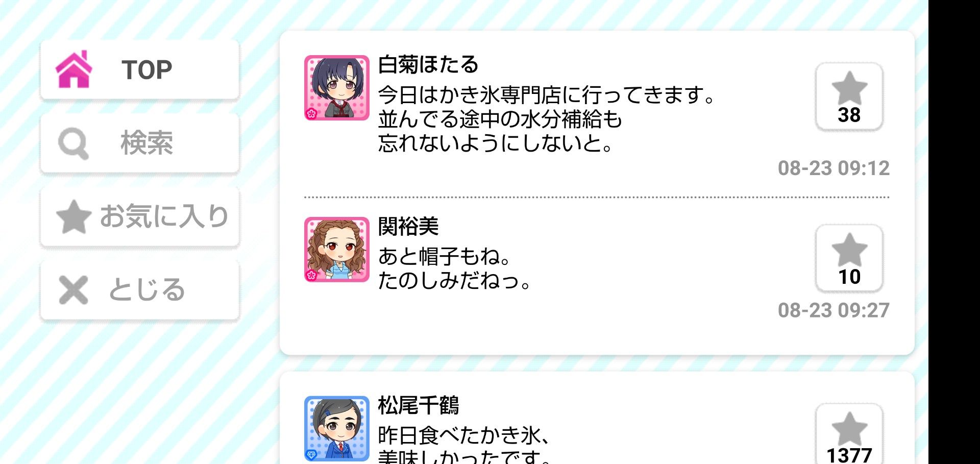Open the 検索 search menu

pos(139,143)
